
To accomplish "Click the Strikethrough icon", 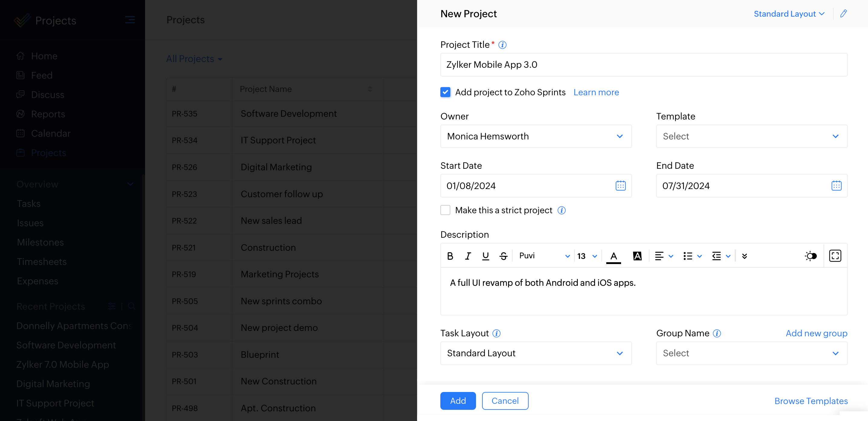I will coord(504,256).
